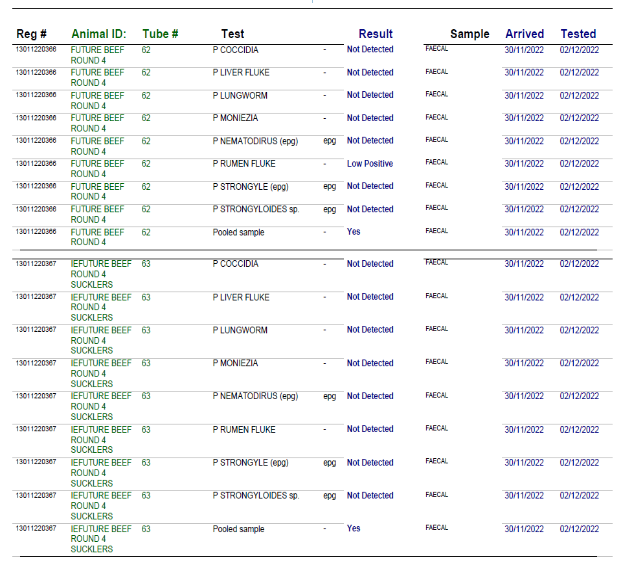Click the "Low Positive" rumen fluke result
This screenshot has height=577, width=634.
[370, 164]
